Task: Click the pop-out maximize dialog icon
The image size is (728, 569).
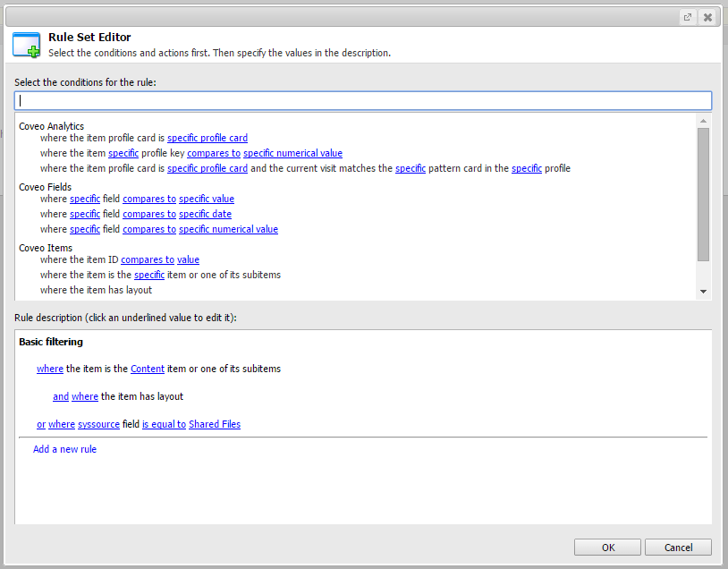Action: pyautogui.click(x=687, y=16)
